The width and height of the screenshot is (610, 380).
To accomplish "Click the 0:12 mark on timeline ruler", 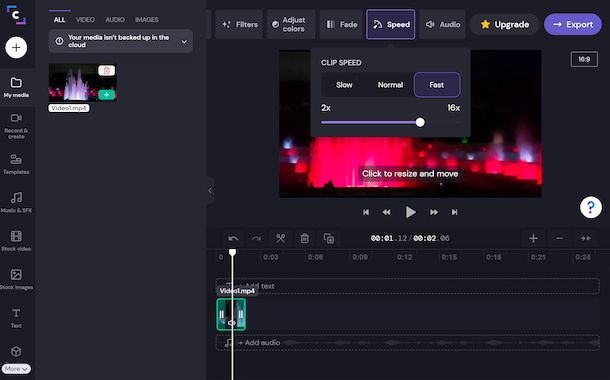I will point(404,257).
